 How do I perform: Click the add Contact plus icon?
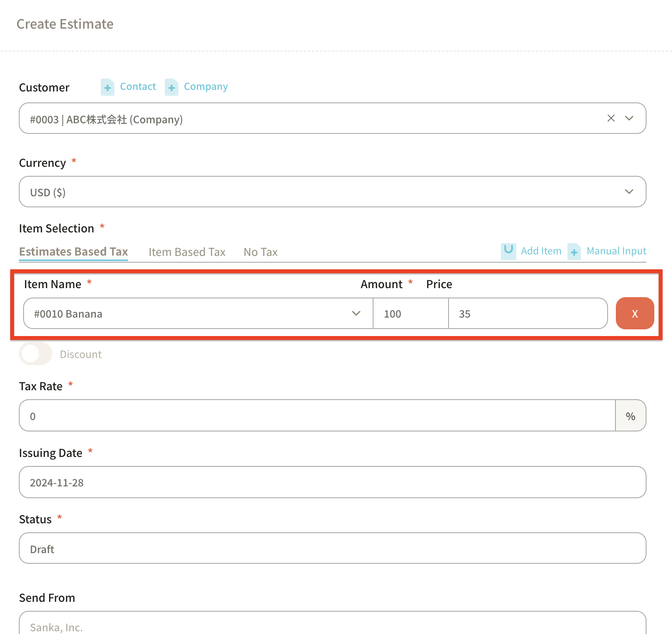[x=107, y=87]
